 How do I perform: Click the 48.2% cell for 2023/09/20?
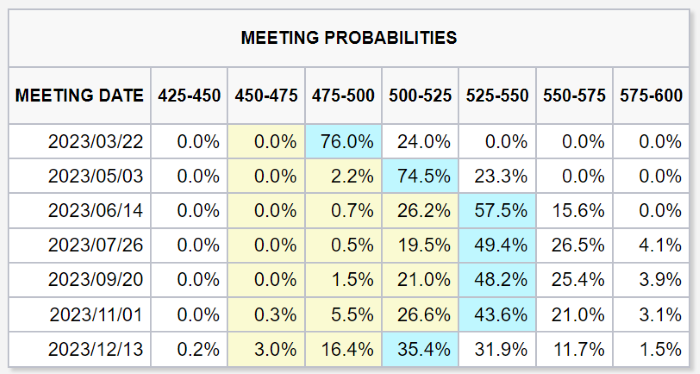tap(497, 280)
